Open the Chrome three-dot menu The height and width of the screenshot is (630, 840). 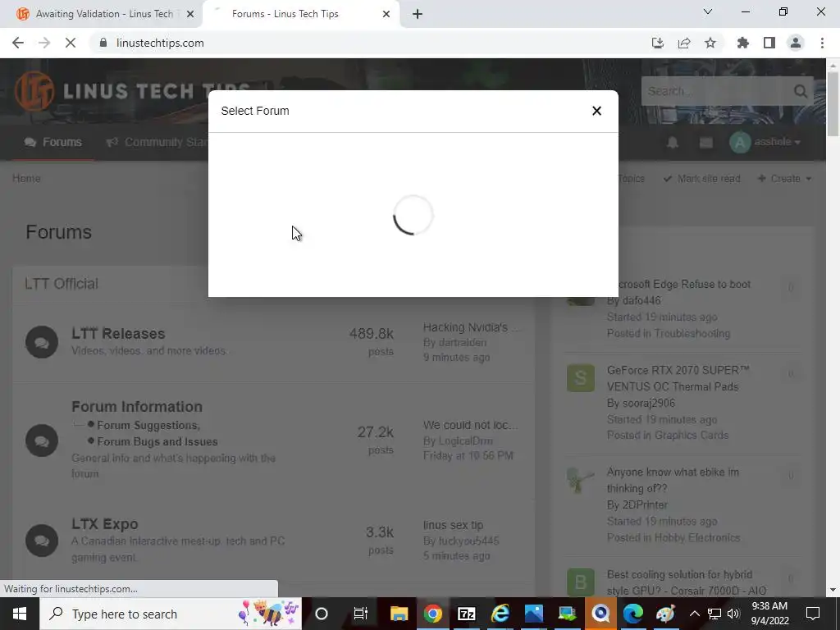(822, 43)
